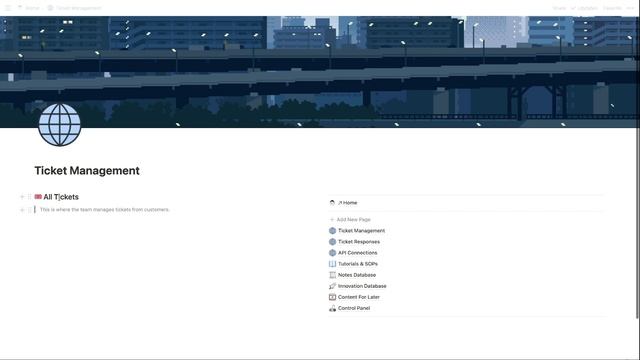The image size is (640, 360).
Task: Open the three-dot more menu in top bar
Action: [x=630, y=8]
